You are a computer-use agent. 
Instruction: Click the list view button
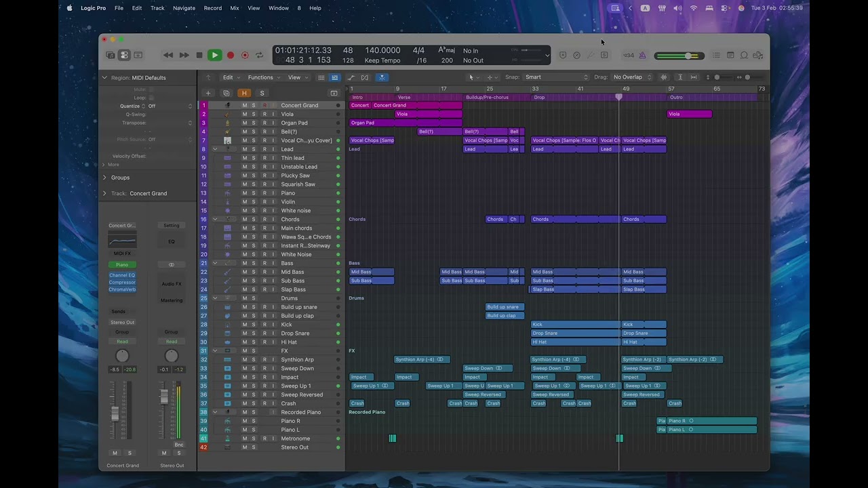click(334, 77)
